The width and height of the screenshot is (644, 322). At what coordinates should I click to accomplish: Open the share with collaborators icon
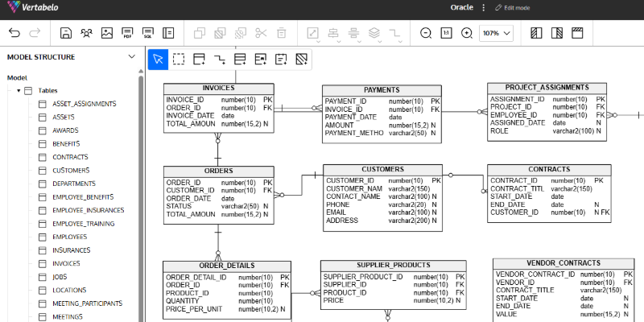86,33
